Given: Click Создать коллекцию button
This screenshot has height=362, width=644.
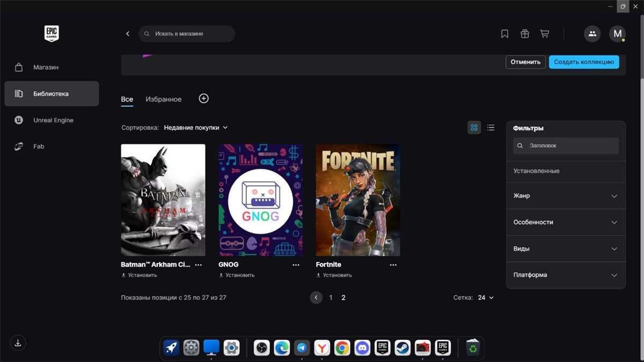Looking at the screenshot, I should coord(584,62).
